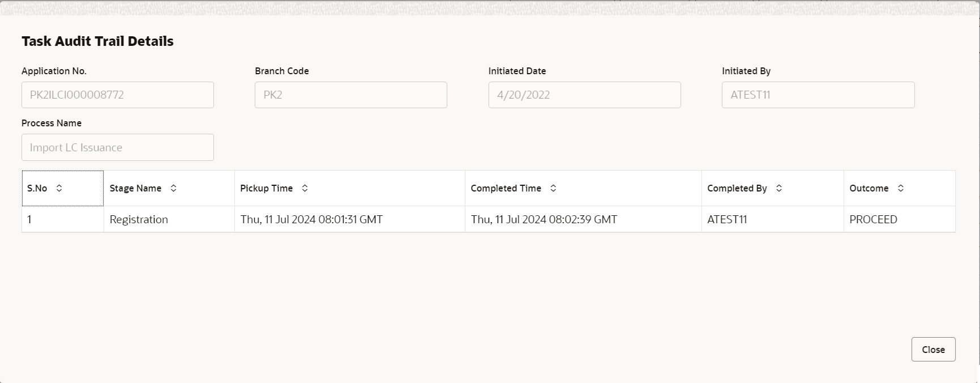Image resolution: width=980 pixels, height=383 pixels.
Task: Click ATEST11 in the Completed By column
Action: (727, 219)
